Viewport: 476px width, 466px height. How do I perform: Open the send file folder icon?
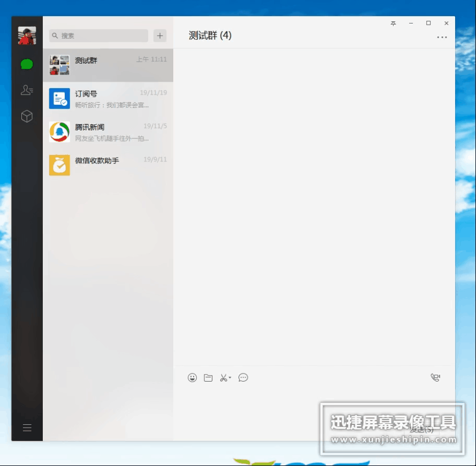(208, 378)
